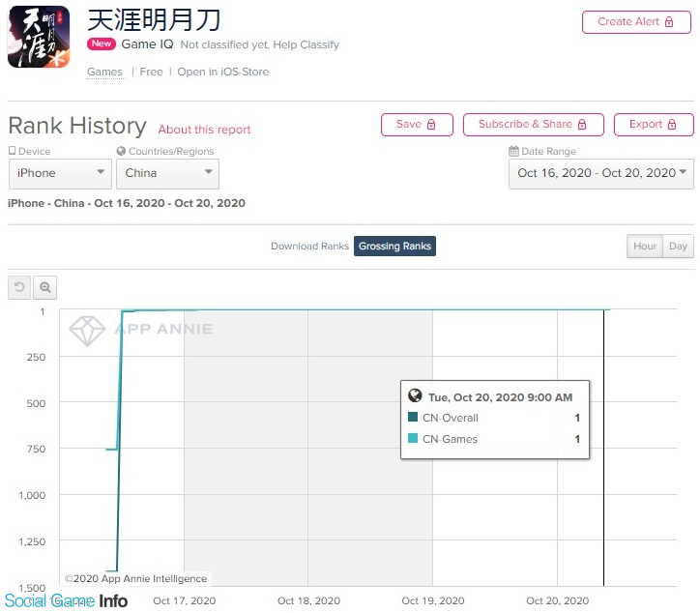Click the Save report button

[417, 124]
